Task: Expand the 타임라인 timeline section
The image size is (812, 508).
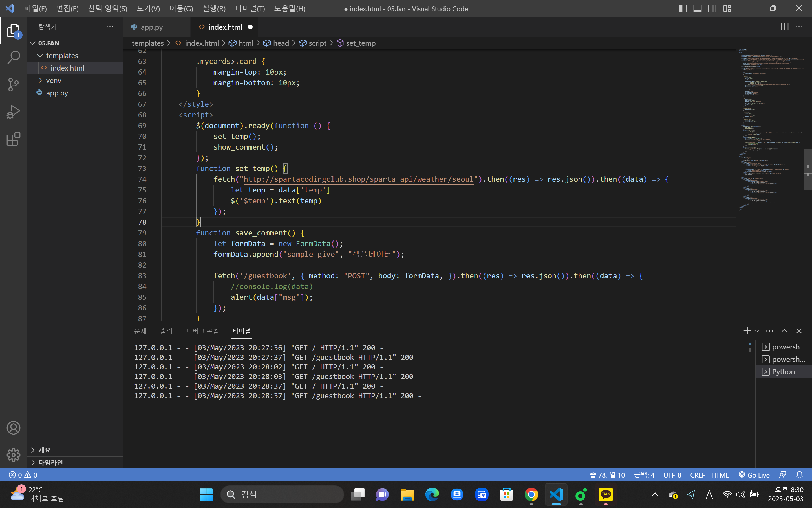Action: coord(75,462)
